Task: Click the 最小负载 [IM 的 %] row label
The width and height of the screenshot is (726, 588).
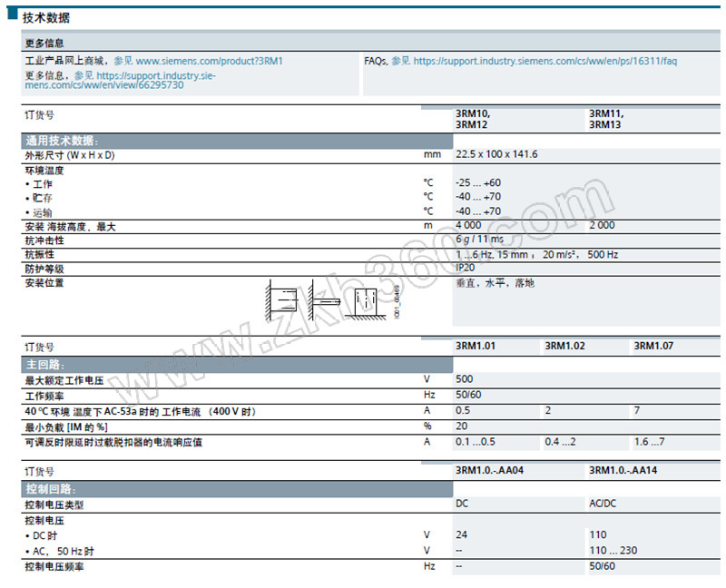Action: 66,427
